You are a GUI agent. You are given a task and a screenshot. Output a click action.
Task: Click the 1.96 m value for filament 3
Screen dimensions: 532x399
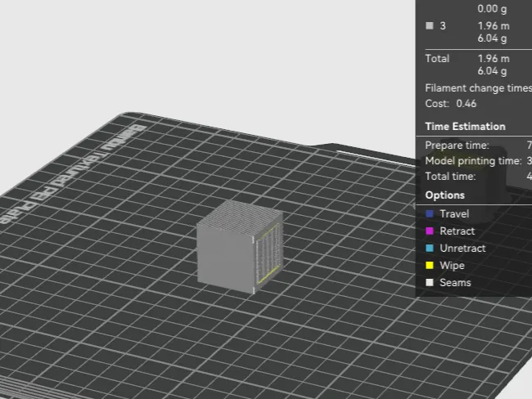(494, 26)
